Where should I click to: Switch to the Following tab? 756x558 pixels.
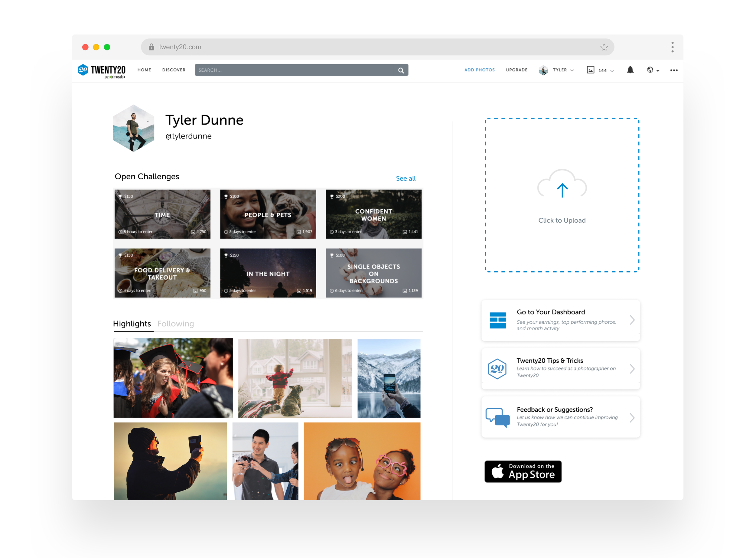(x=176, y=324)
